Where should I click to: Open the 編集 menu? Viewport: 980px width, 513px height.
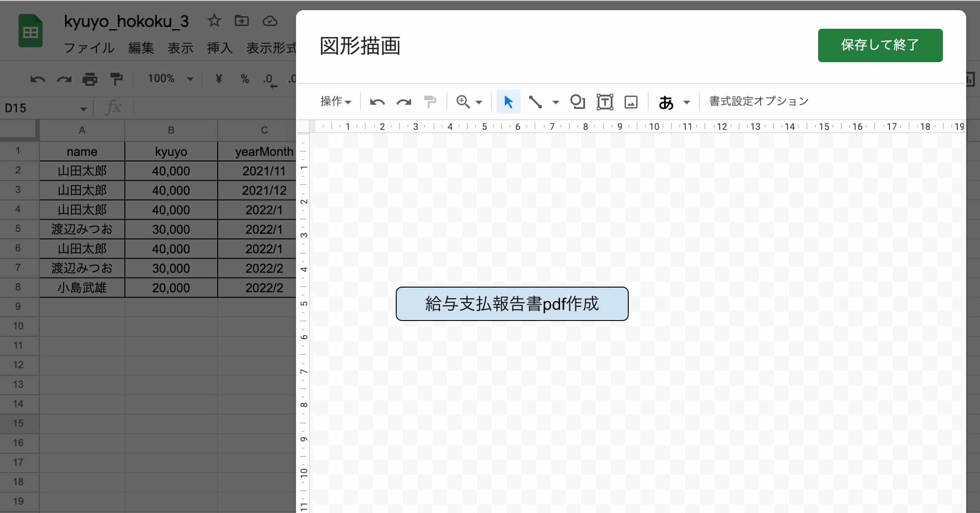tap(141, 48)
